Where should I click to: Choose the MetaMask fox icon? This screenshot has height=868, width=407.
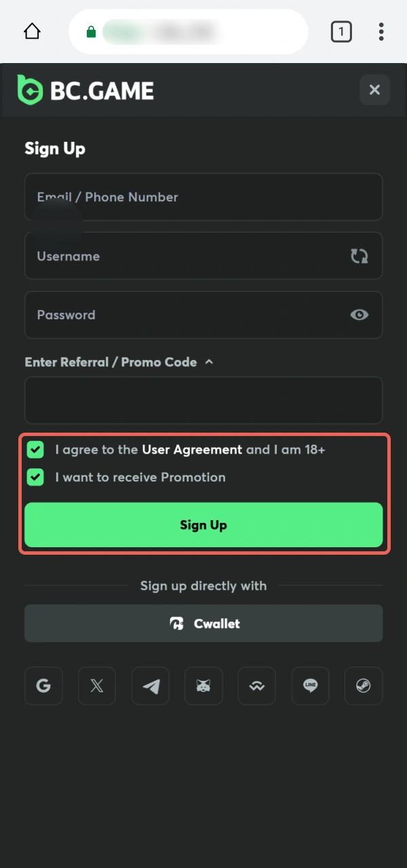coord(203,686)
